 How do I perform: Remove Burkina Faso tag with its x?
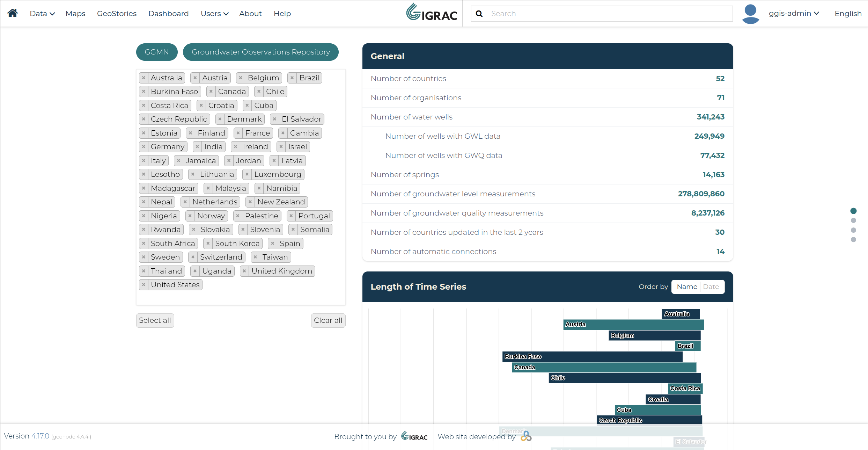[144, 92]
